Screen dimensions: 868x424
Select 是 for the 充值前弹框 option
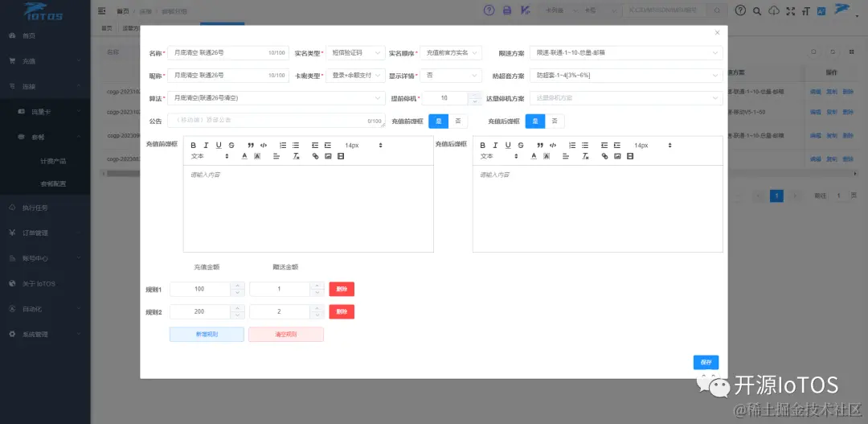point(439,121)
